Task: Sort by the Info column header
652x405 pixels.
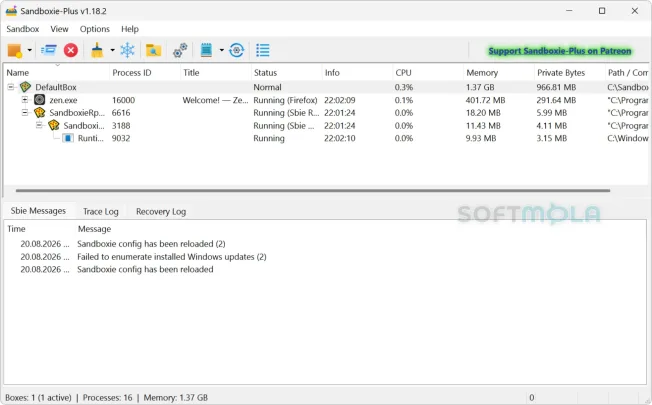Action: 357,73
